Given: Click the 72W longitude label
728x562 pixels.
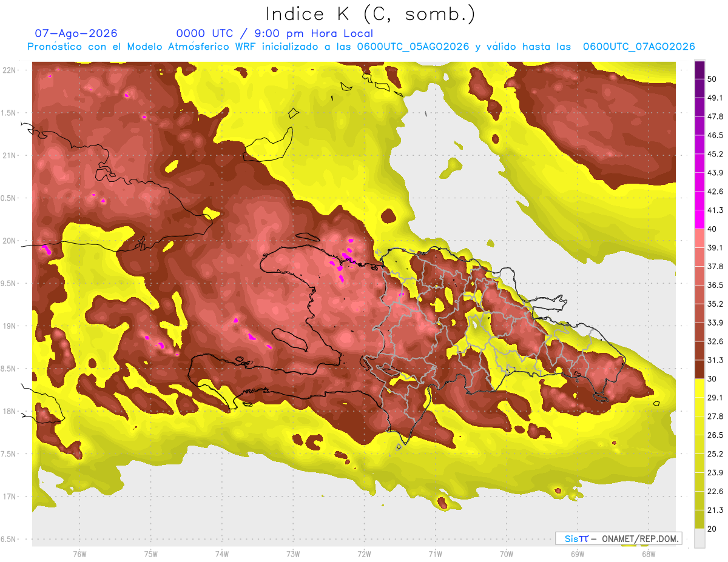Looking at the screenshot, I should tap(364, 554).
